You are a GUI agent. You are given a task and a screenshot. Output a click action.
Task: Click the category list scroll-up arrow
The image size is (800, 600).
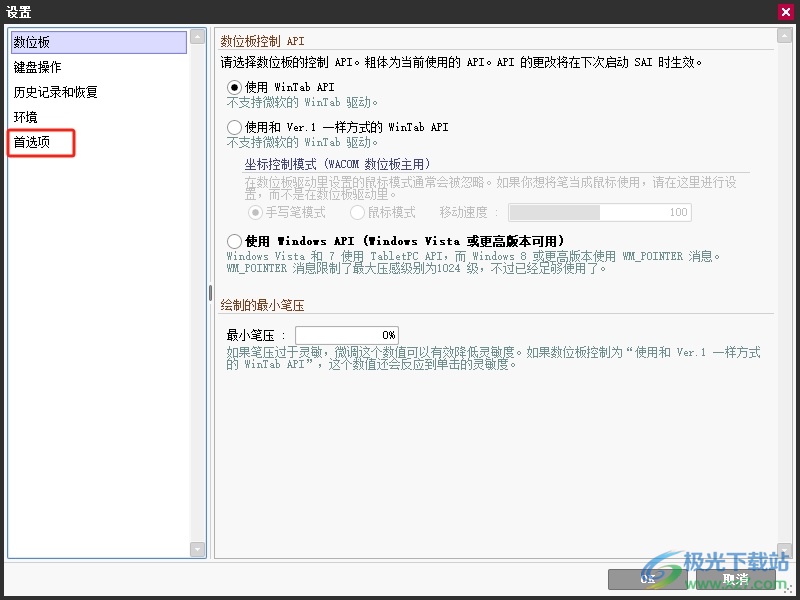pyautogui.click(x=197, y=36)
